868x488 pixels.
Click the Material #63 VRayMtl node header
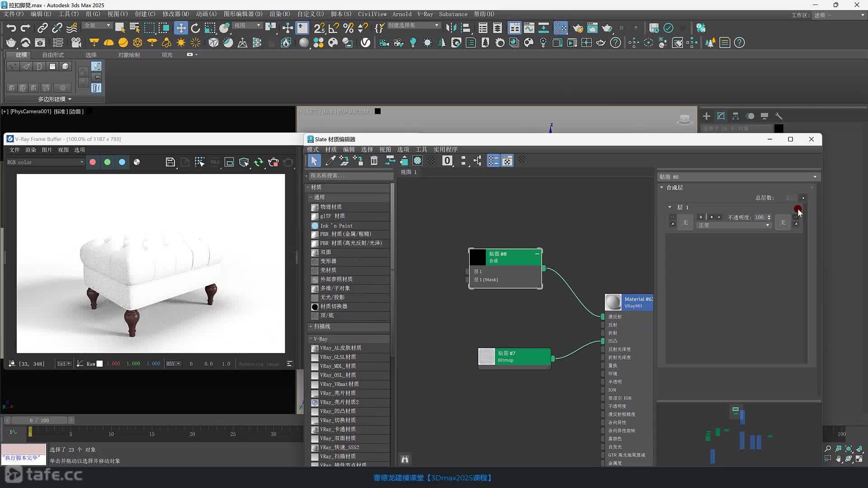click(629, 302)
